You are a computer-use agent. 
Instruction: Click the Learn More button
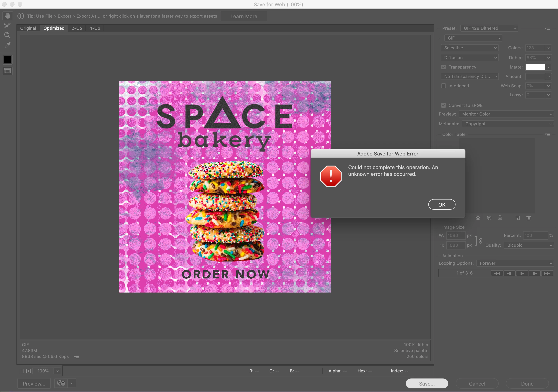point(244,16)
